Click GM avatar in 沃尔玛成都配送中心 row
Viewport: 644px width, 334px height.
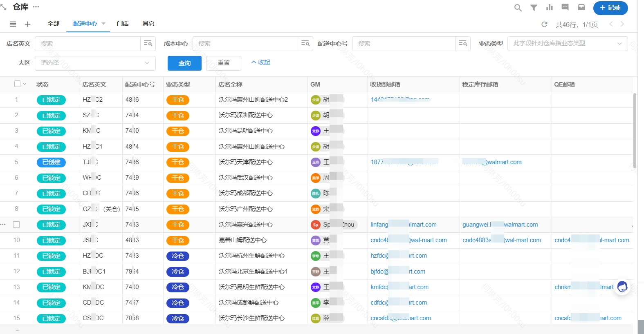(x=315, y=194)
